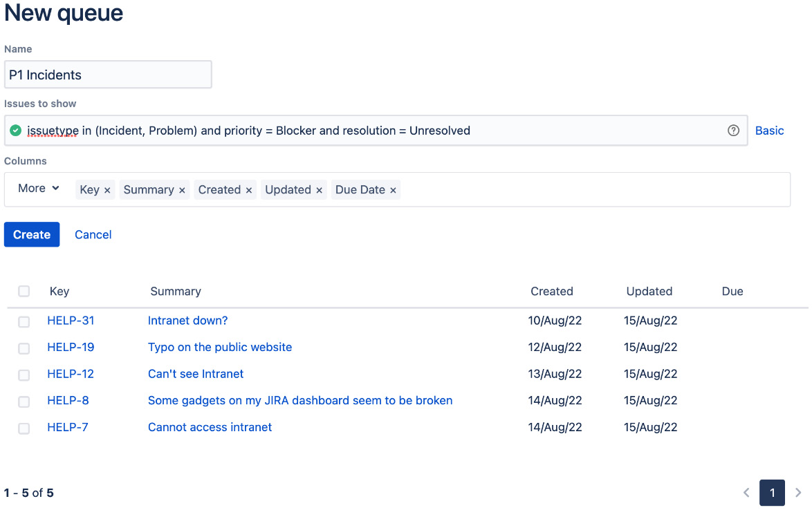Viewport: 812px width, 510px height.
Task: Click the green query-valid checkmark icon
Action: 15,130
